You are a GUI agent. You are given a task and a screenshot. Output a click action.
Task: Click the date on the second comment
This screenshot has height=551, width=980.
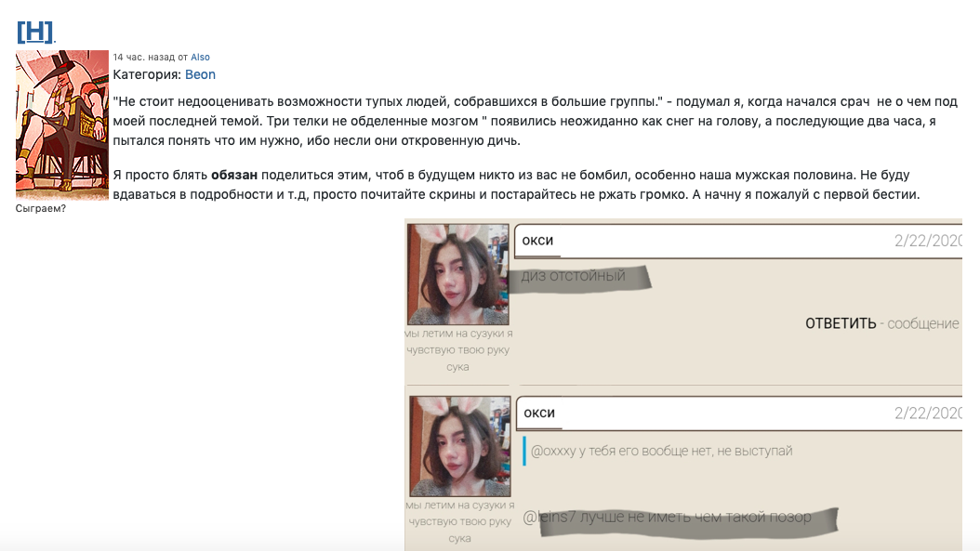click(x=928, y=413)
